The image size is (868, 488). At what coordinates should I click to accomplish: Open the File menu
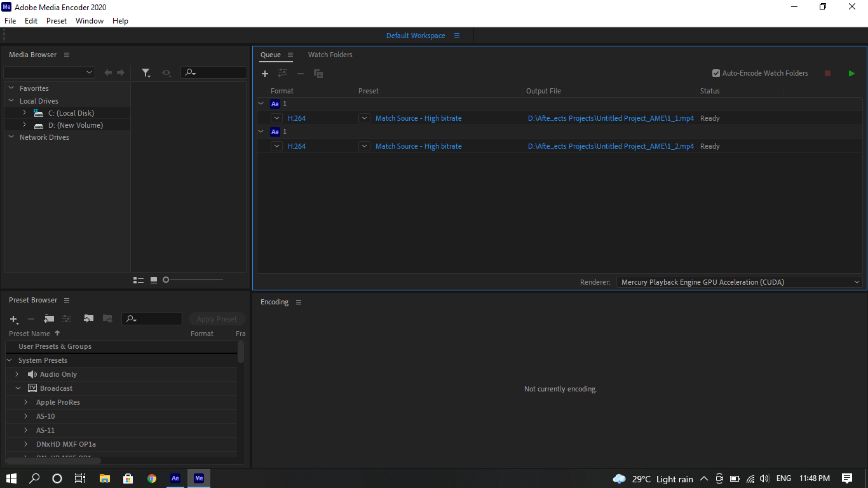[x=10, y=21]
